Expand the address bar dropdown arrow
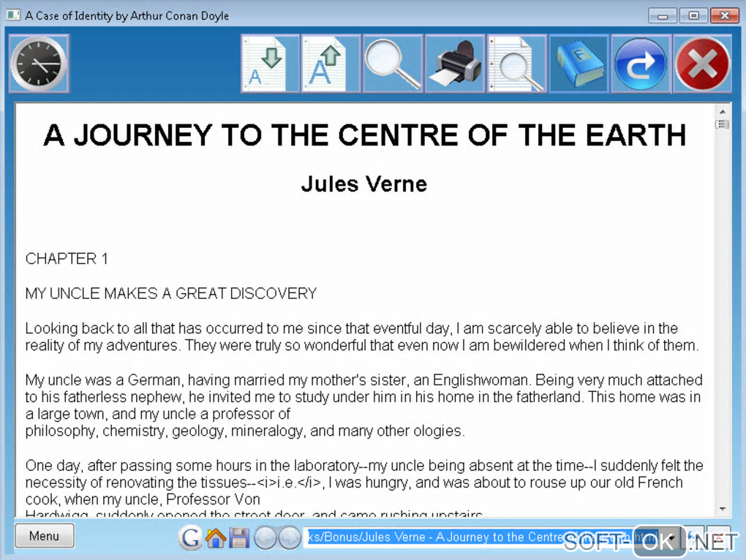This screenshot has height=560, width=746. coord(671,537)
